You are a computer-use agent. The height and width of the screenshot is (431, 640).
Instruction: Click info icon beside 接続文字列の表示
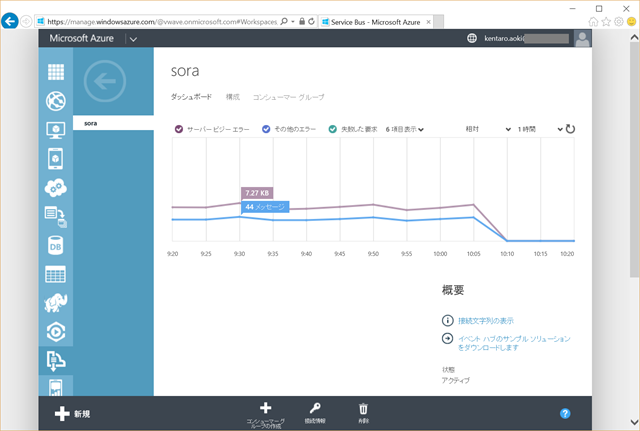[447, 320]
